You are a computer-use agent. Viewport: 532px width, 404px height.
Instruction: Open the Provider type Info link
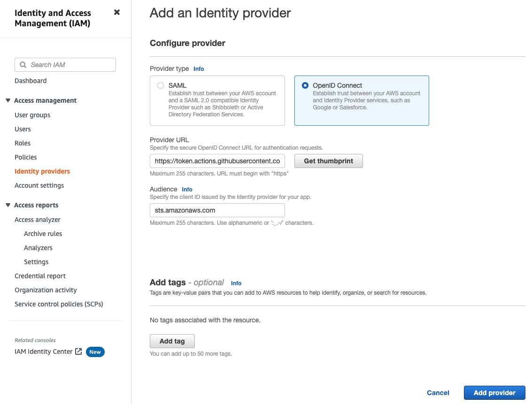(198, 69)
